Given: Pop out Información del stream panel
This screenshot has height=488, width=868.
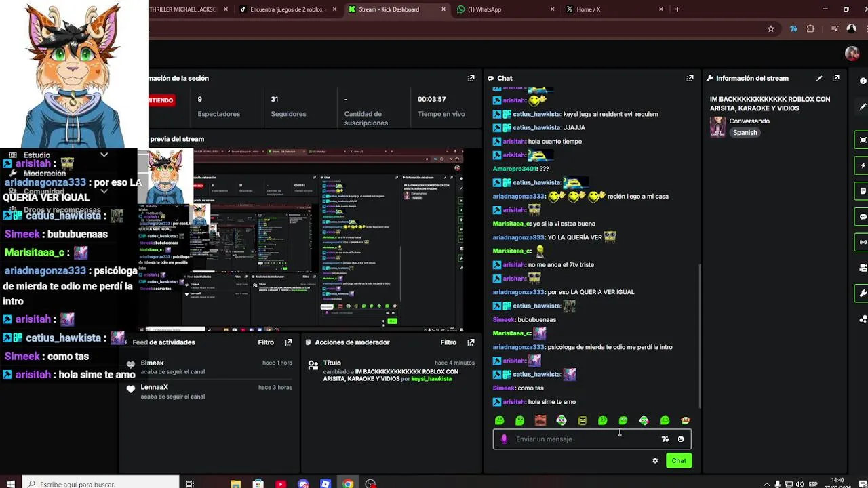Looking at the screenshot, I should click(x=835, y=78).
